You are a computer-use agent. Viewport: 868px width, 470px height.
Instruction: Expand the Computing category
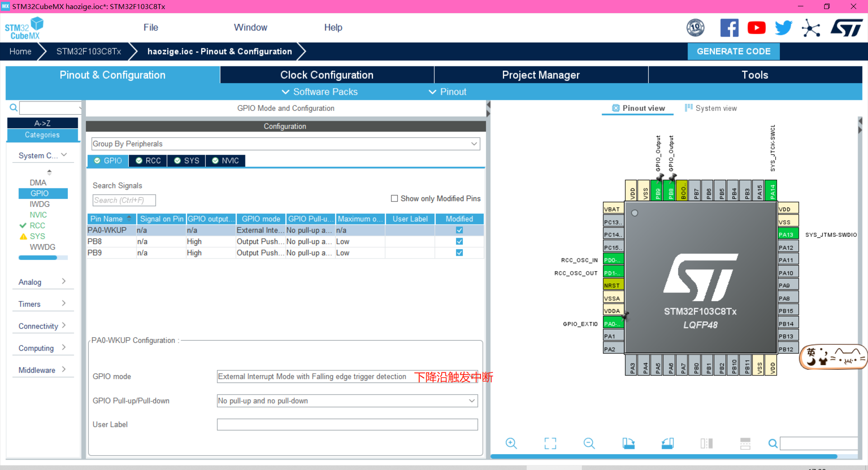(x=42, y=348)
